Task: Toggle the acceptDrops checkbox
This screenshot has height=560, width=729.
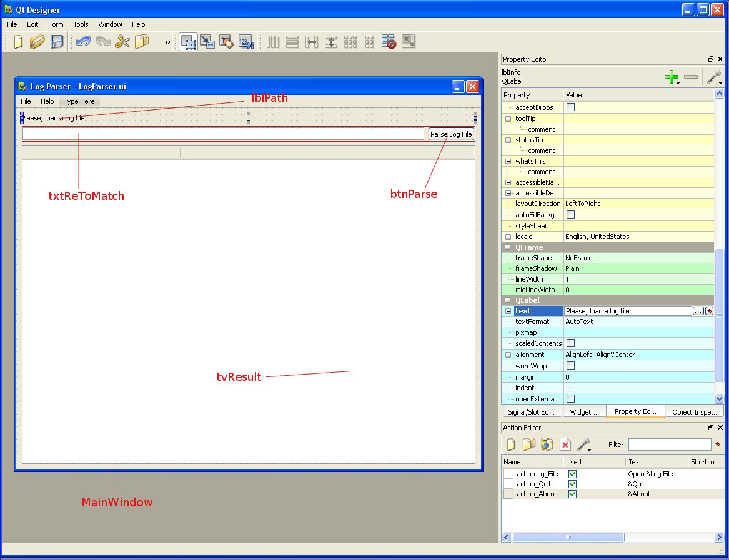Action: (570, 107)
